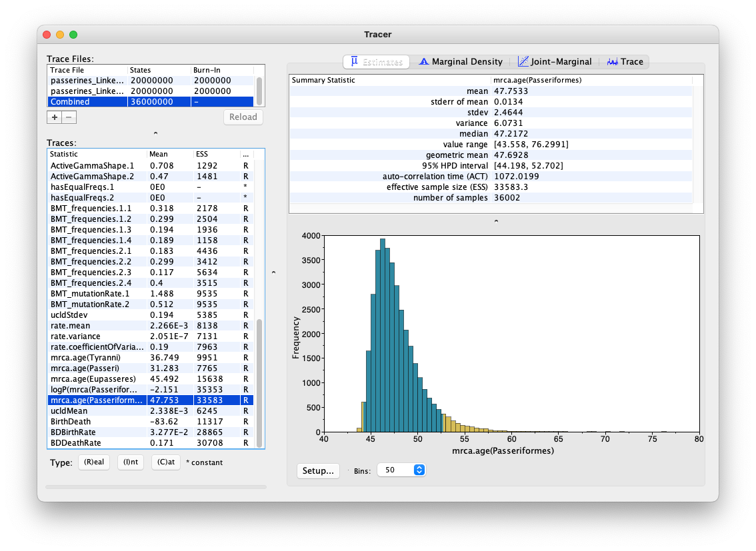Select the second passerines_Linke trace file row
Screen dimensions: 756x551
click(x=151, y=91)
